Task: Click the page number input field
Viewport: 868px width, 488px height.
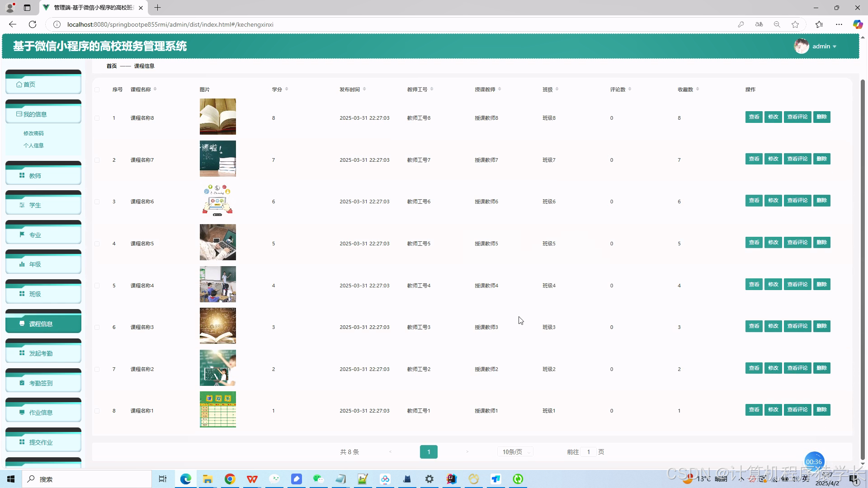Action: 588,452
